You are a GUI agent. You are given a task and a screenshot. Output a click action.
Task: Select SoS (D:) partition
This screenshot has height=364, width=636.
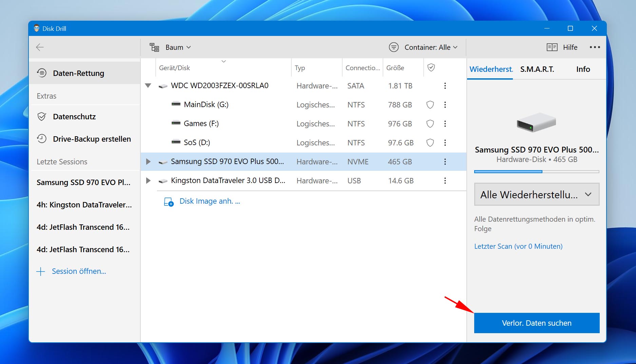[197, 142]
